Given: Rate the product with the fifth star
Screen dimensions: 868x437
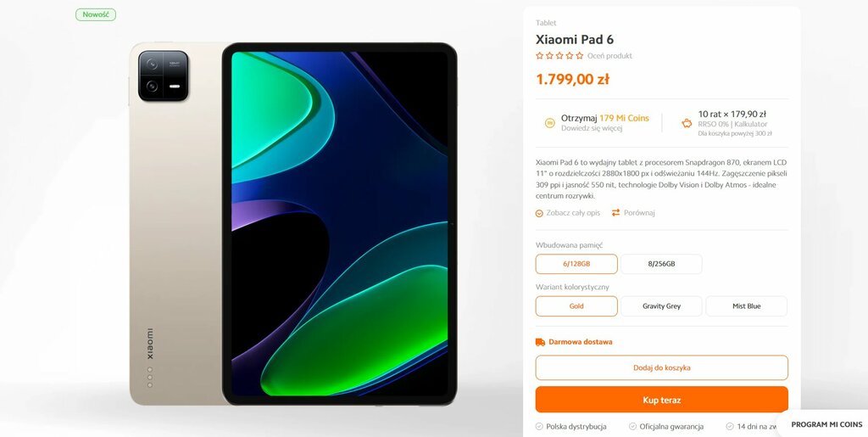Looking at the screenshot, I should (580, 56).
